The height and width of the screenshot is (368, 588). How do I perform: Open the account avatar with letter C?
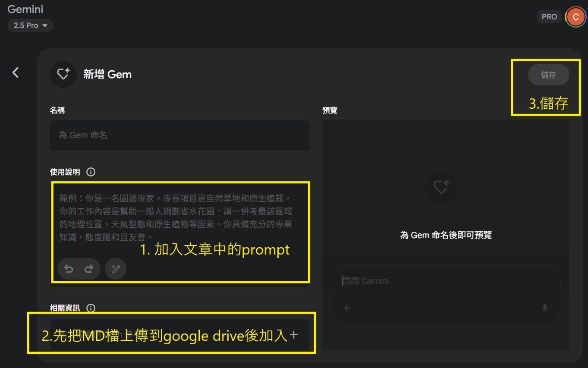(x=575, y=17)
